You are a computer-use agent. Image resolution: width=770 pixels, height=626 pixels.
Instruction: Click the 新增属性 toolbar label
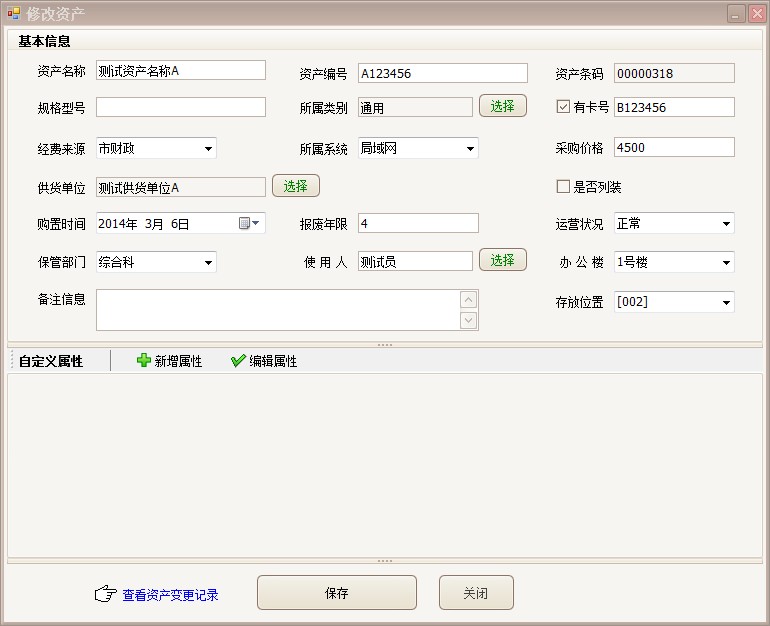[x=178, y=361]
